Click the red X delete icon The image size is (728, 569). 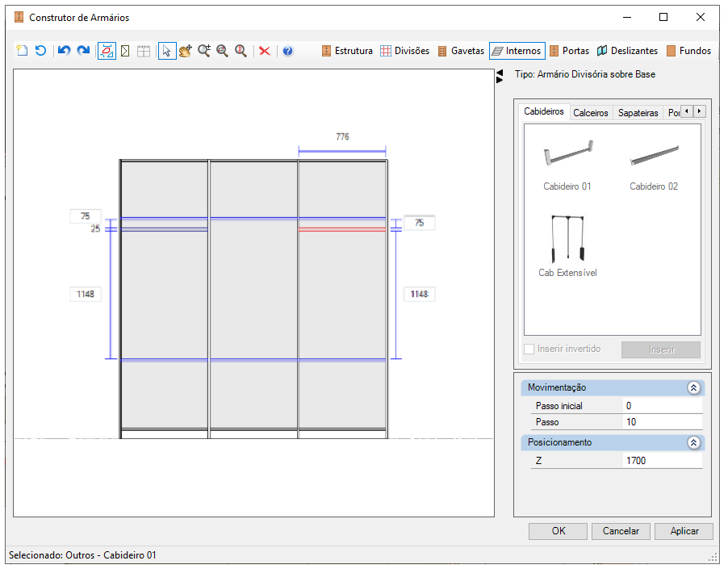pos(265,51)
